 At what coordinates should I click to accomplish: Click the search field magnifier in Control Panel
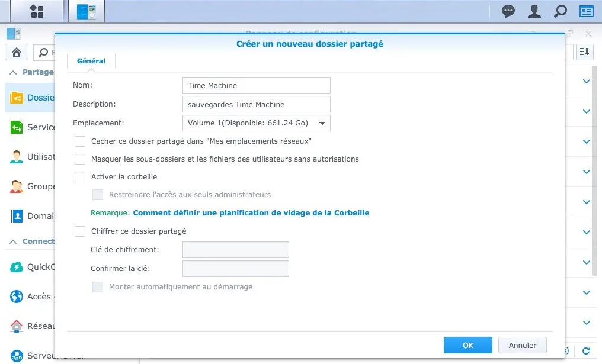[43, 52]
